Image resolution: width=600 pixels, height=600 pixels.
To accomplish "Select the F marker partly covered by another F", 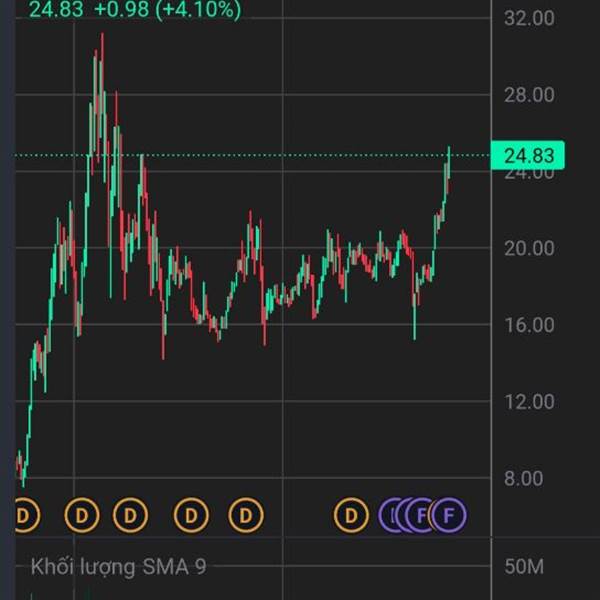I will 420,515.
